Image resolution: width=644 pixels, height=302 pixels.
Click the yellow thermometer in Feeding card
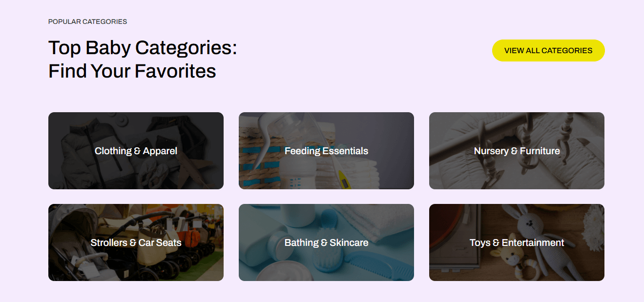[344, 180]
